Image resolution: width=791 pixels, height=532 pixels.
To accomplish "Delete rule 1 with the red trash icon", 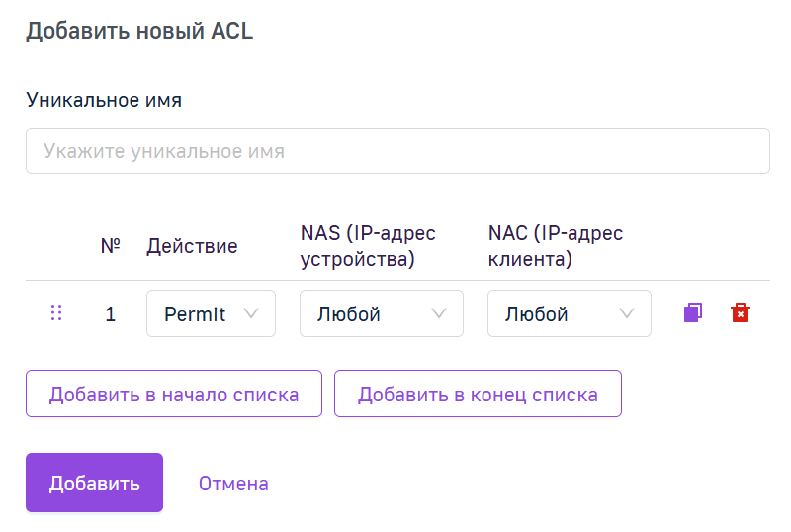I will click(740, 312).
